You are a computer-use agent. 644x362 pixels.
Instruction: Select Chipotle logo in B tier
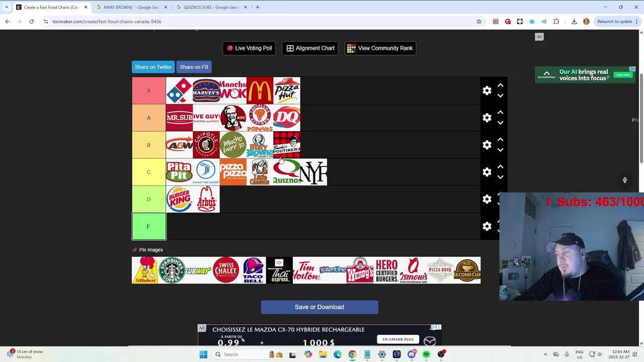(206, 145)
